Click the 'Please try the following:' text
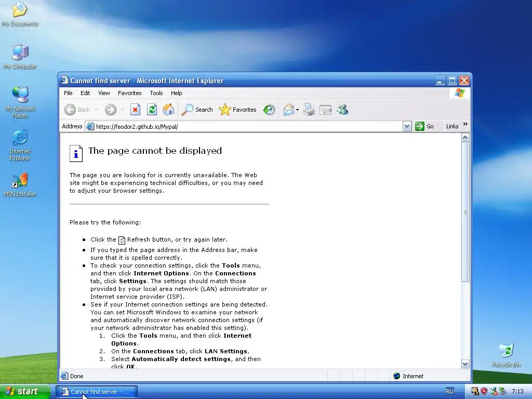Image resolution: width=532 pixels, height=399 pixels. (x=105, y=222)
